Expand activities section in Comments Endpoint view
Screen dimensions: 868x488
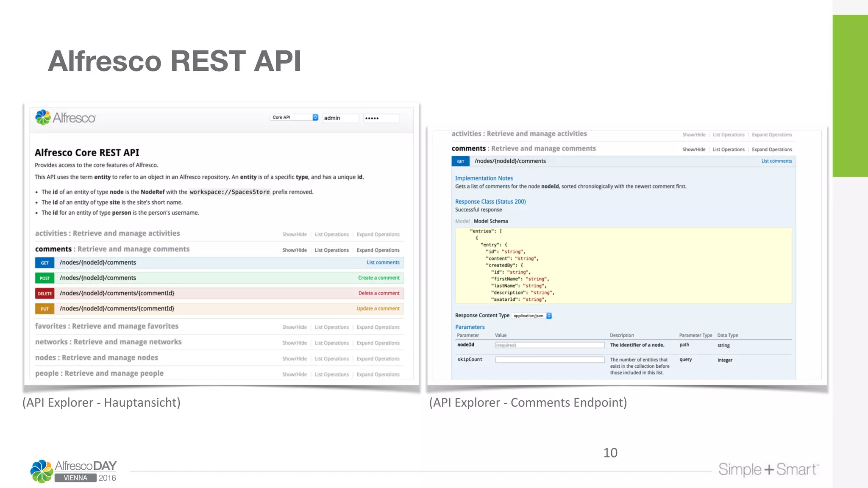point(519,134)
